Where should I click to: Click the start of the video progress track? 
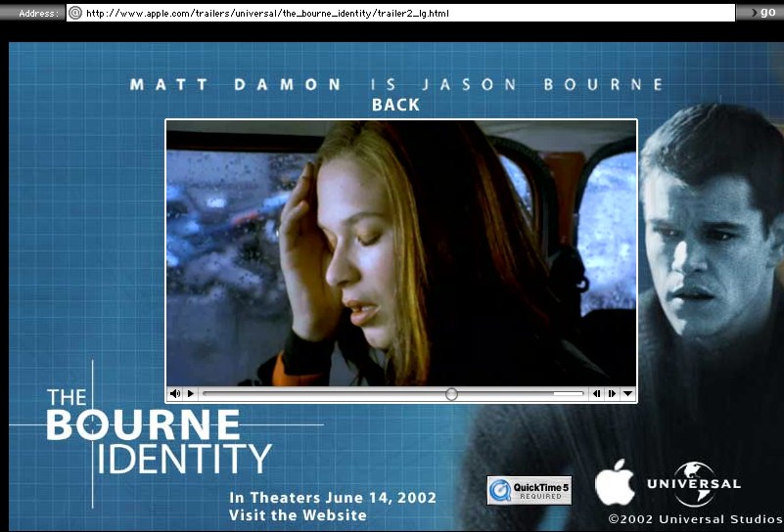click(206, 394)
